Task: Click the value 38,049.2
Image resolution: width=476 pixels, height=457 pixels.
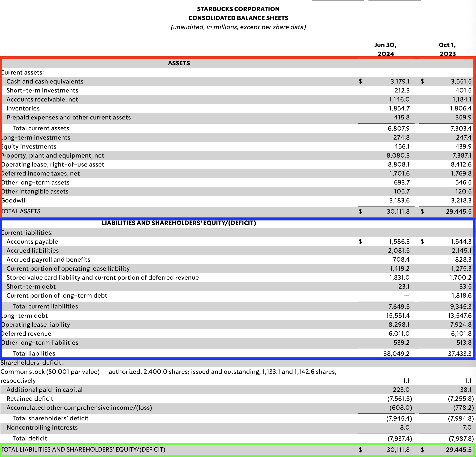Action: click(x=397, y=354)
